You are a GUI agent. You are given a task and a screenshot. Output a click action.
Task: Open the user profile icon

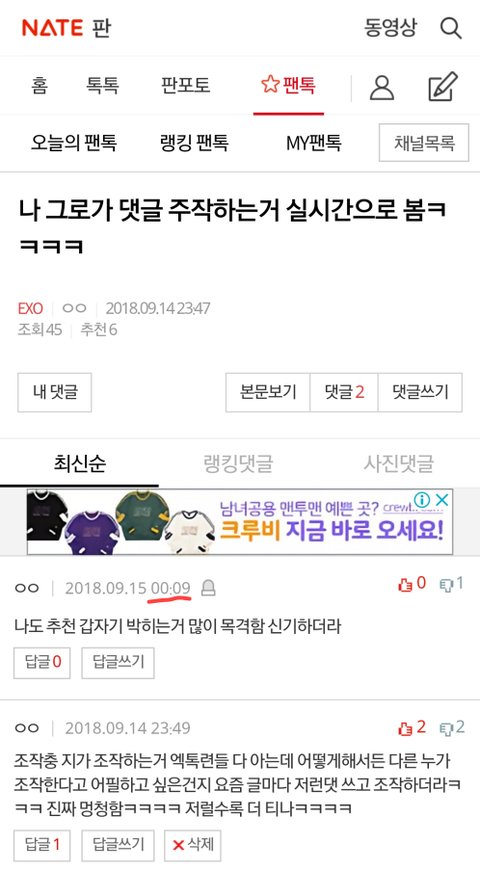382,87
